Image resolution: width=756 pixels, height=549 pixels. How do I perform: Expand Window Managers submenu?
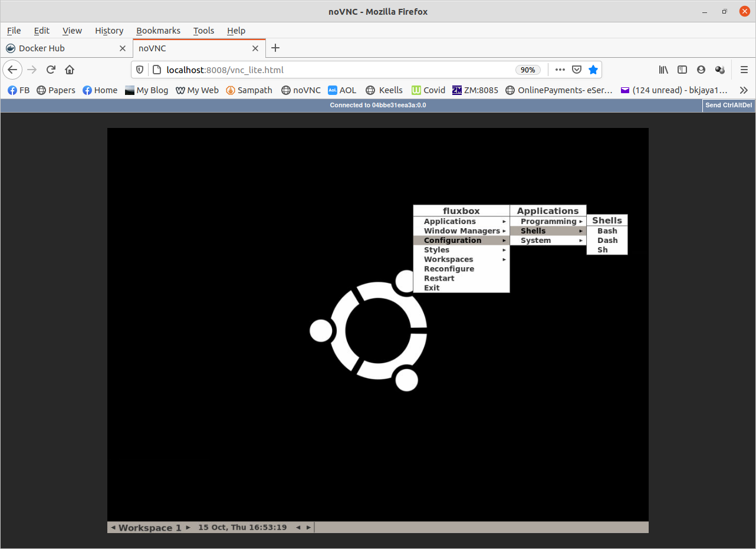(x=461, y=231)
